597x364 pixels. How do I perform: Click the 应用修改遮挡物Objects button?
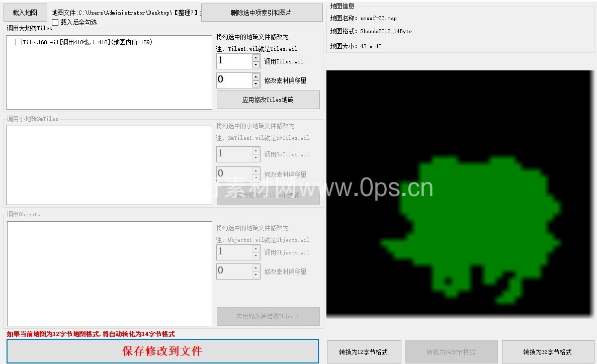pyautogui.click(x=268, y=316)
